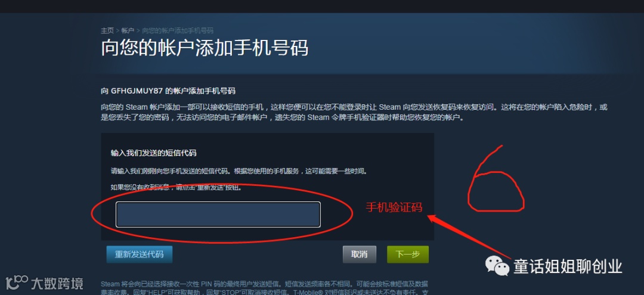Continue with the green 下一步 button

pos(408,254)
